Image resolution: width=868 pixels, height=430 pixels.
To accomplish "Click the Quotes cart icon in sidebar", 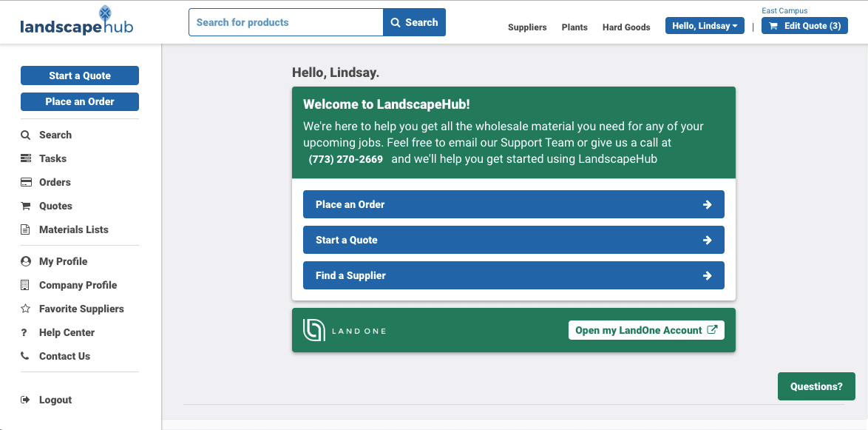I will [x=25, y=206].
